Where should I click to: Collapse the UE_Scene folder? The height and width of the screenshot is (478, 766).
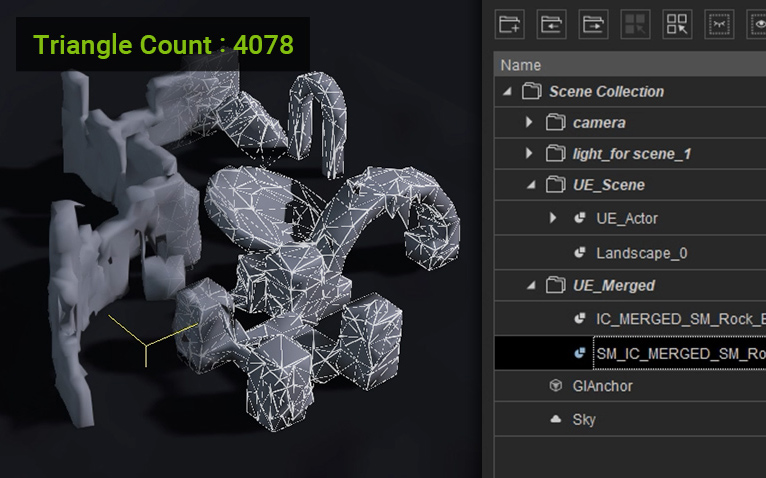[529, 185]
